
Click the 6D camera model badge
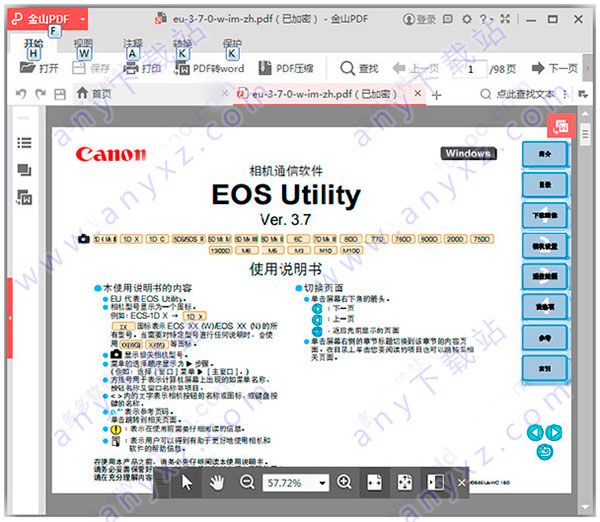click(x=298, y=239)
